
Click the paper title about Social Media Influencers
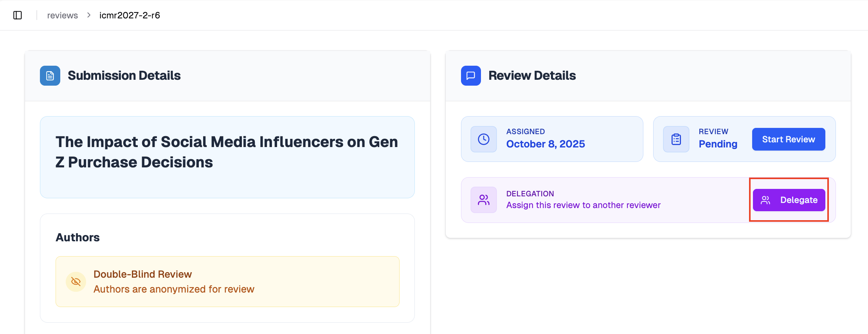click(227, 152)
